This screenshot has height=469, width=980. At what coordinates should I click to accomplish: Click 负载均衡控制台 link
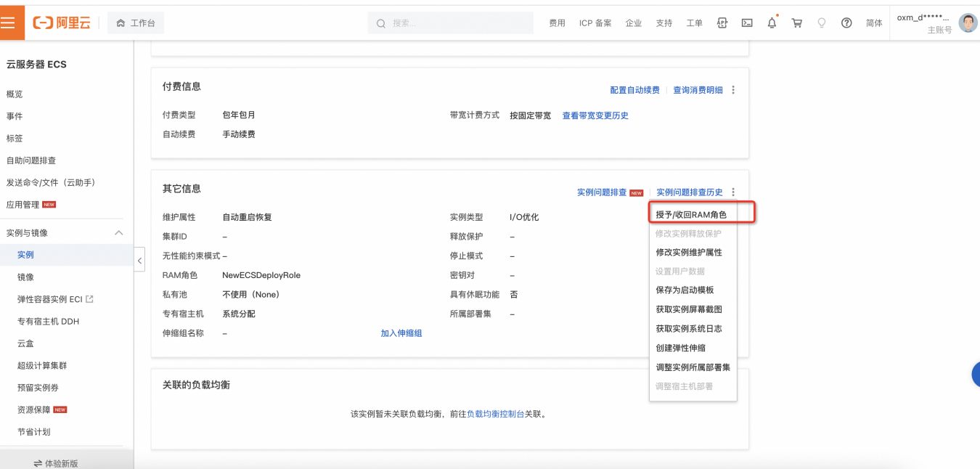(x=495, y=414)
